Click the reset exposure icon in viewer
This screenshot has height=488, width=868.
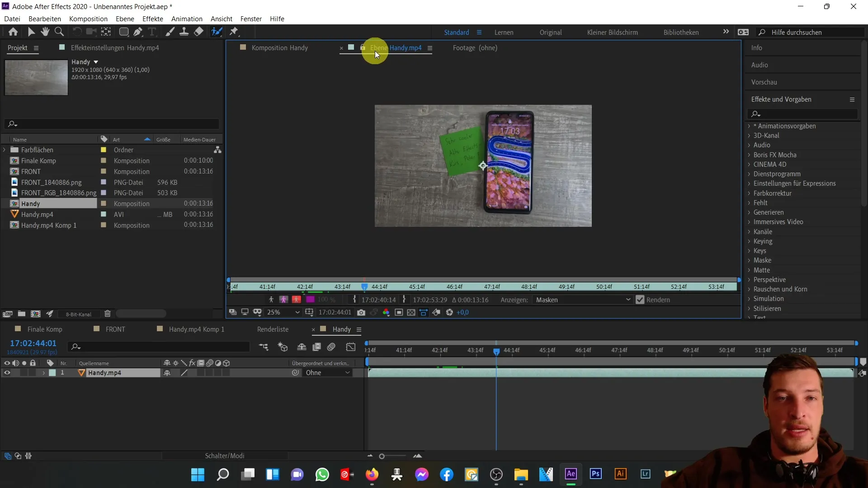(x=449, y=312)
